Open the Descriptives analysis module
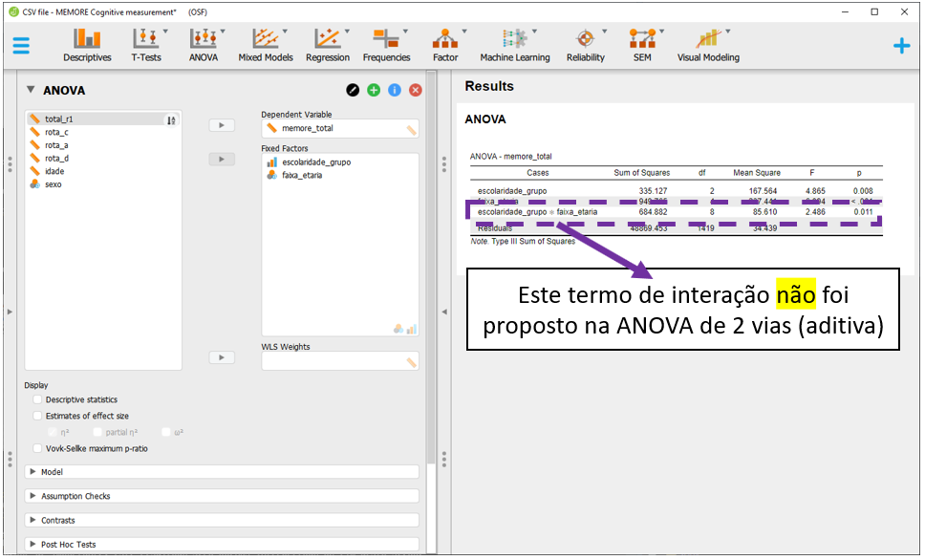 [x=87, y=45]
